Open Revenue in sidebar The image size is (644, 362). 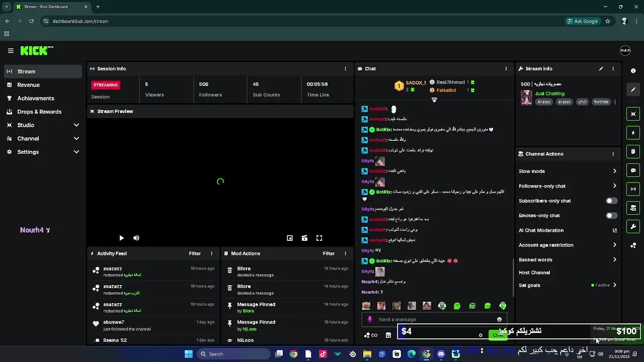coord(43,85)
